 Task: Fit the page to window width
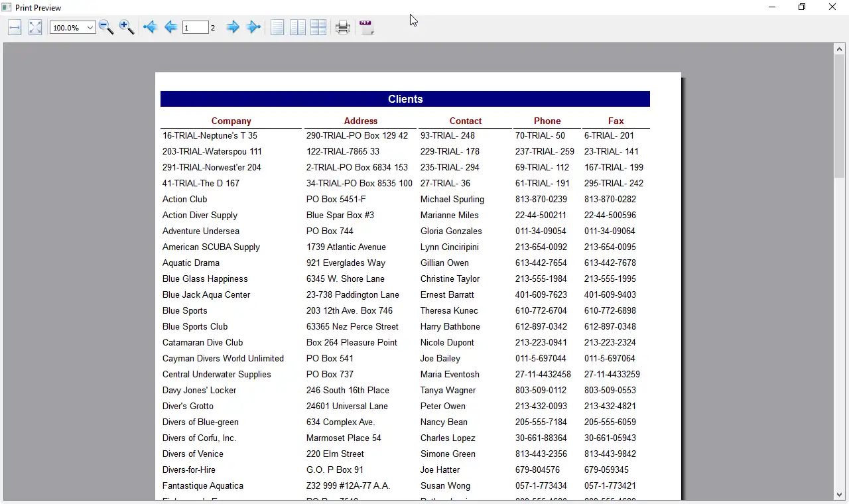click(15, 27)
